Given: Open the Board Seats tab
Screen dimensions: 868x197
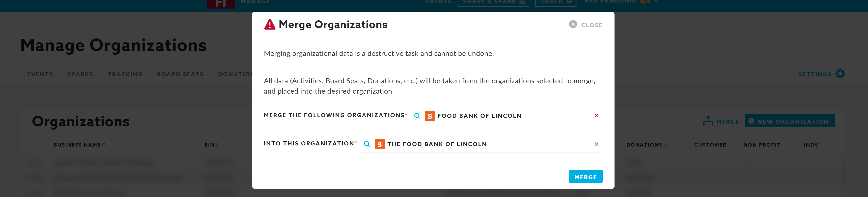Looking at the screenshot, I should [180, 74].
